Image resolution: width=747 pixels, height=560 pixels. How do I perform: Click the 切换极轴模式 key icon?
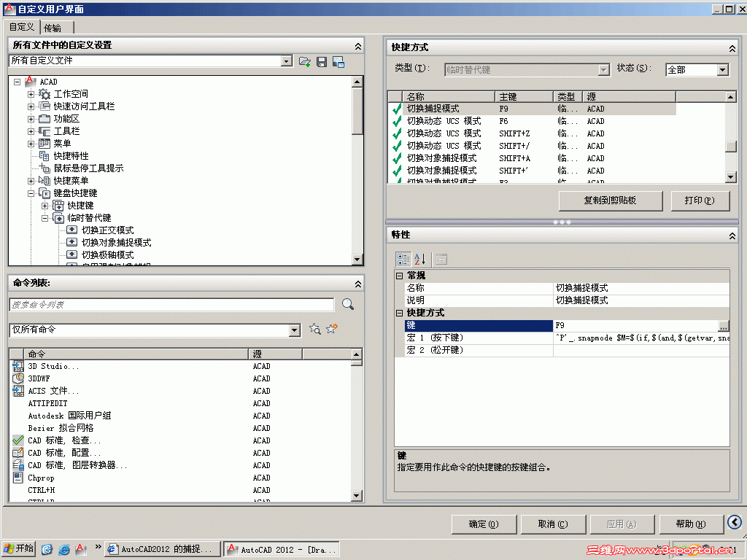tap(72, 254)
